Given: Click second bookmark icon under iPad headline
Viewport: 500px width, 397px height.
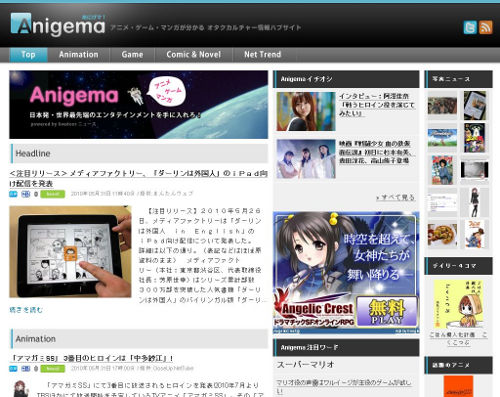Looking at the screenshot, I should pyautogui.click(x=26, y=194).
